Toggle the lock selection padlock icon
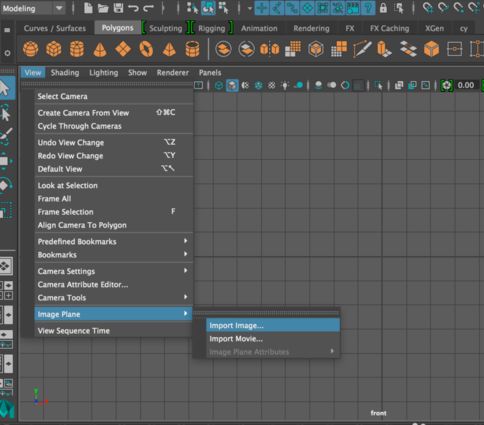 coord(383,8)
